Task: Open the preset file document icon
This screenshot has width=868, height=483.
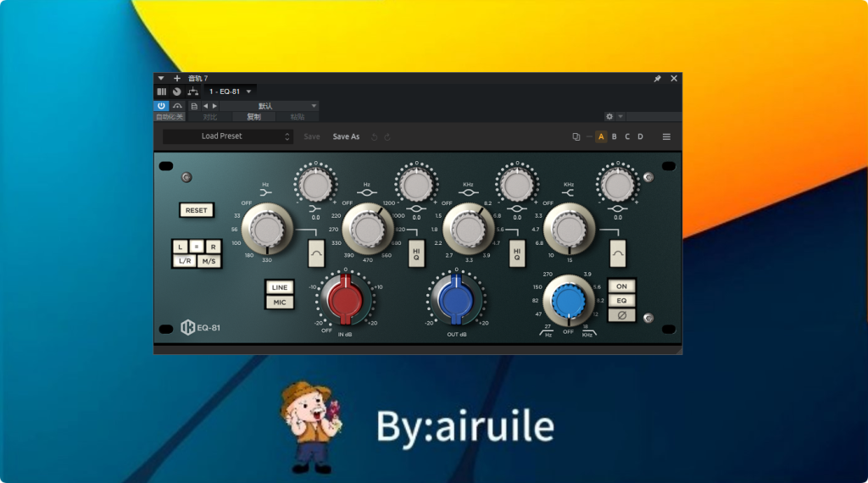Action: 194,106
